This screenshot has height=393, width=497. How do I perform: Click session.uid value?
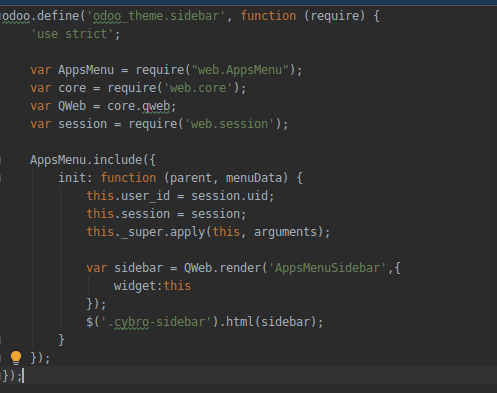229,196
